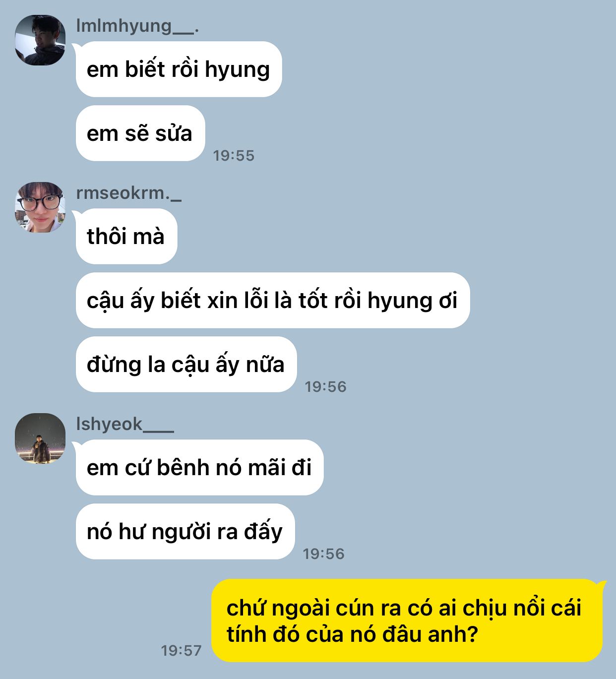Select the yellow sent message bubble
616x679 pixels.
pyautogui.click(x=407, y=620)
